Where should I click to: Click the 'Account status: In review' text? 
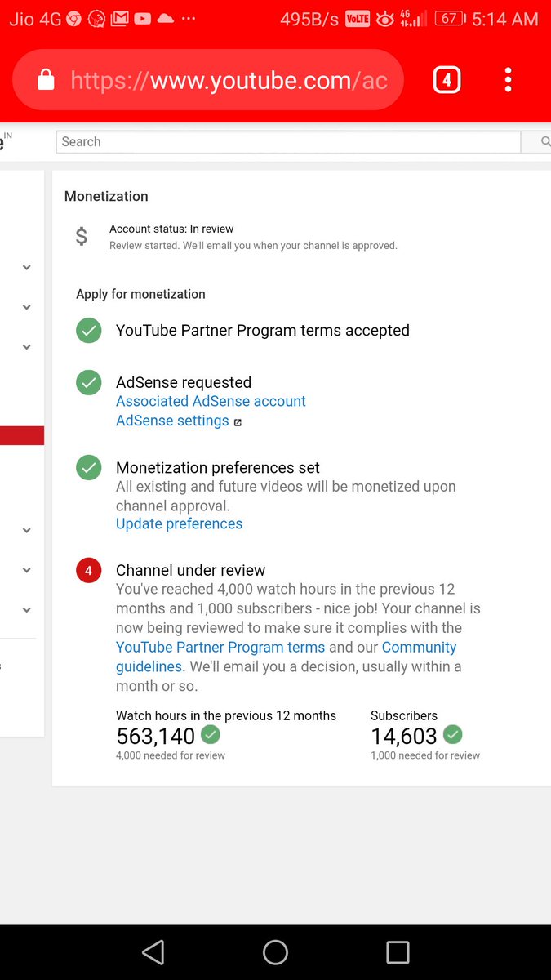[x=171, y=229]
